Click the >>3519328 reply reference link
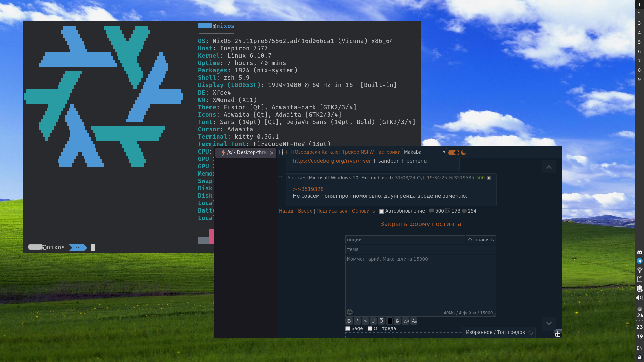The width and height of the screenshot is (644, 362). [308, 189]
